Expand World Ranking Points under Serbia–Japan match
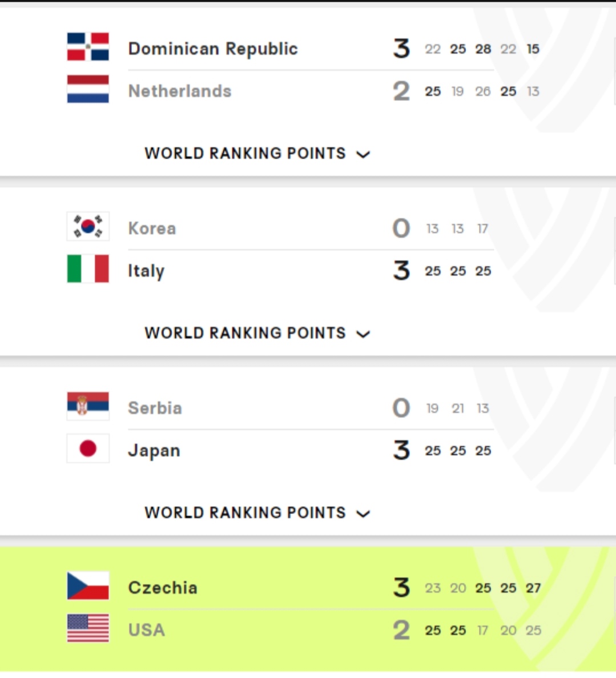 pos(257,513)
